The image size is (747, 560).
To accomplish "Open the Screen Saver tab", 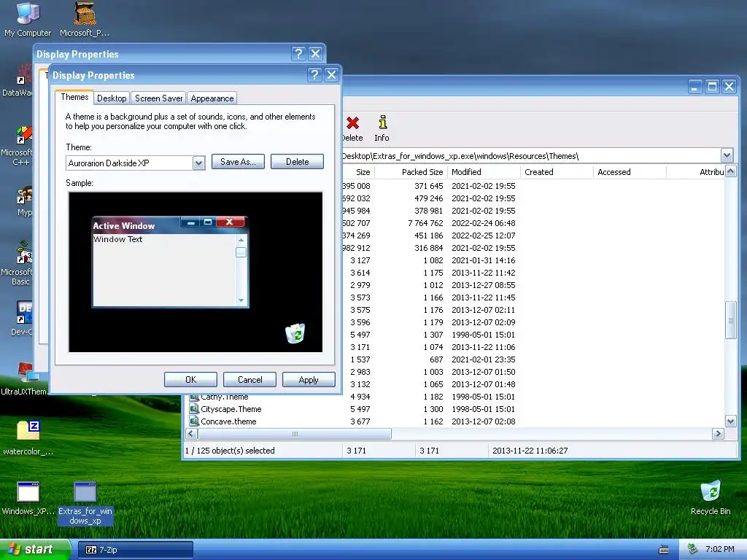I will point(158,98).
